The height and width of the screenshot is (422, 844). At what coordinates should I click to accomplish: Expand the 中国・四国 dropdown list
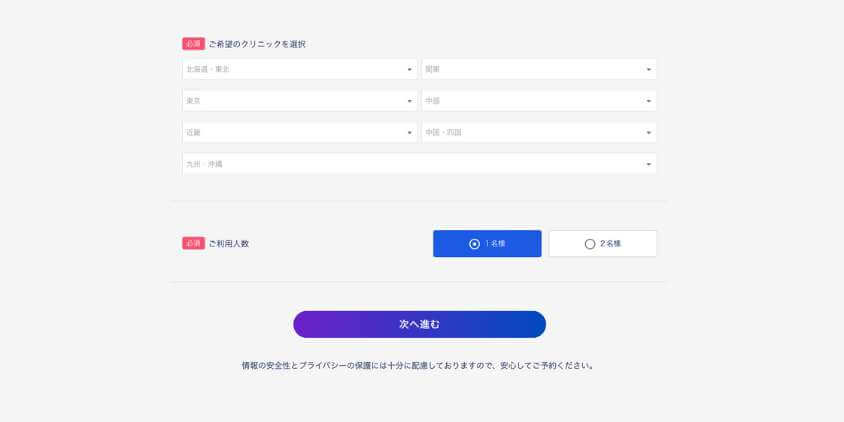click(539, 132)
